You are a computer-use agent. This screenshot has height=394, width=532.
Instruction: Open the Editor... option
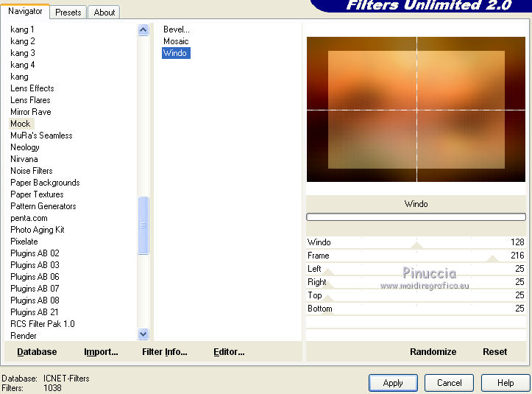pyautogui.click(x=229, y=351)
